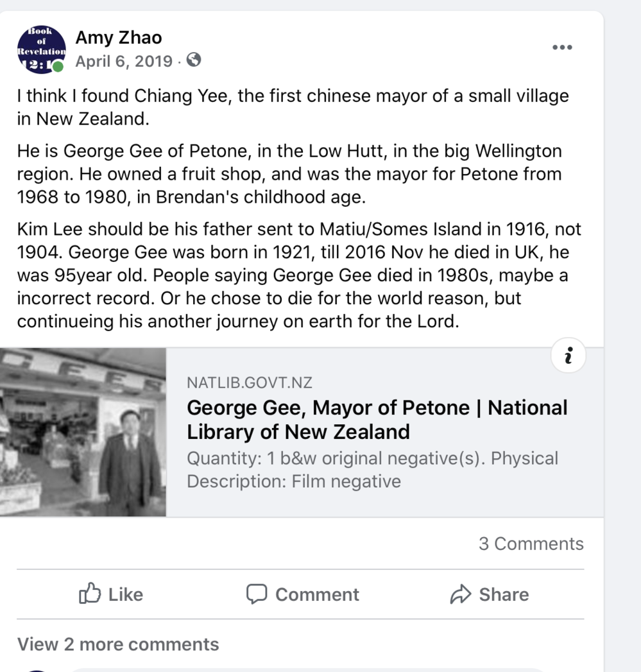Show the 3 Comments list
This screenshot has height=672, width=641.
[531, 544]
